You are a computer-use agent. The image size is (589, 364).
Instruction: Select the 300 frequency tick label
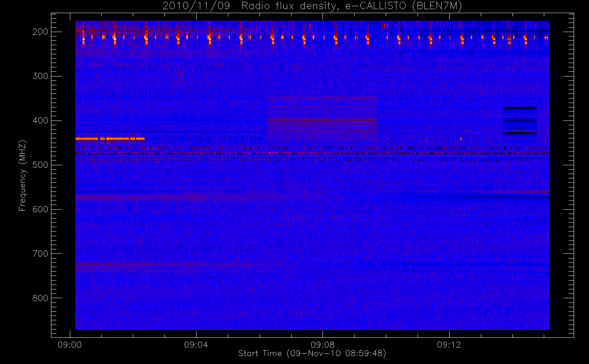click(40, 76)
